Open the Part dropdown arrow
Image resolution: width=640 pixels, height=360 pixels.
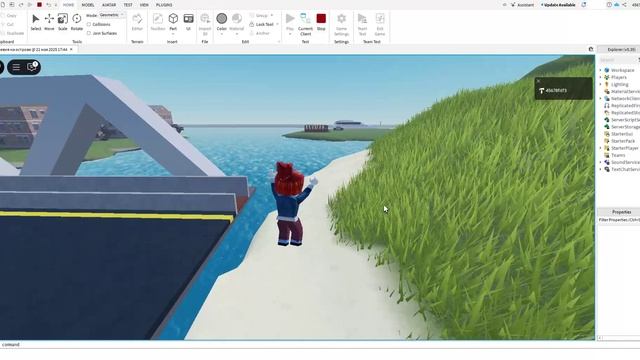tap(173, 34)
